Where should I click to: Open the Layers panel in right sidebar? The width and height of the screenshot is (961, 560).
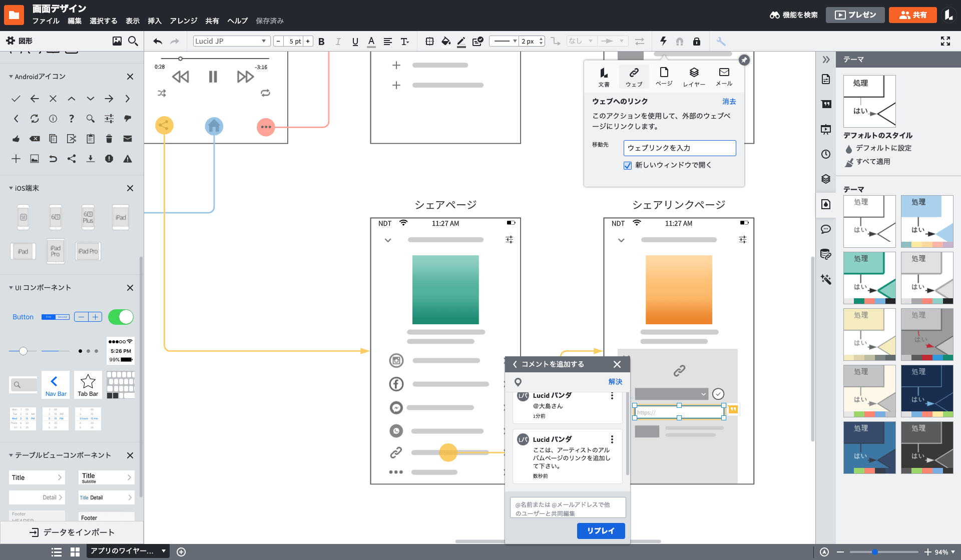click(826, 179)
